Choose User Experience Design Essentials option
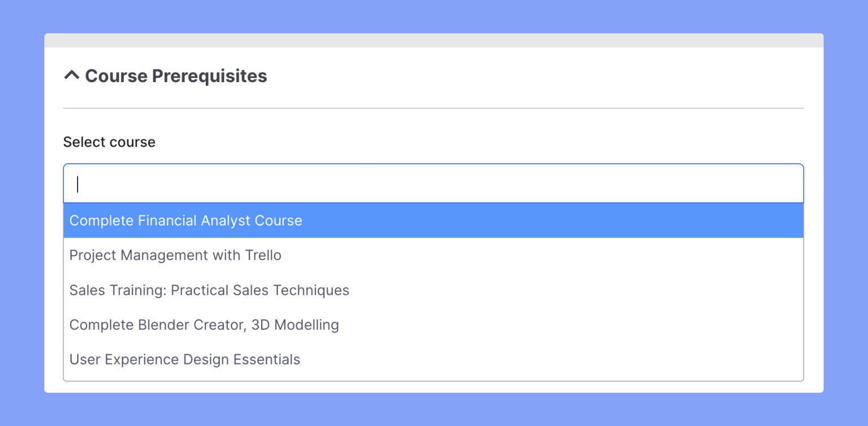Image resolution: width=868 pixels, height=426 pixels. [185, 359]
